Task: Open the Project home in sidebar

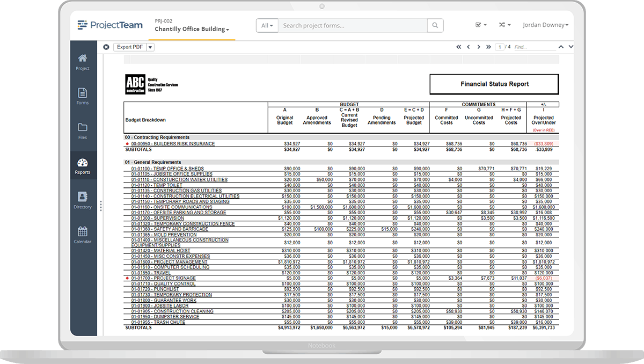Action: pos(83,61)
